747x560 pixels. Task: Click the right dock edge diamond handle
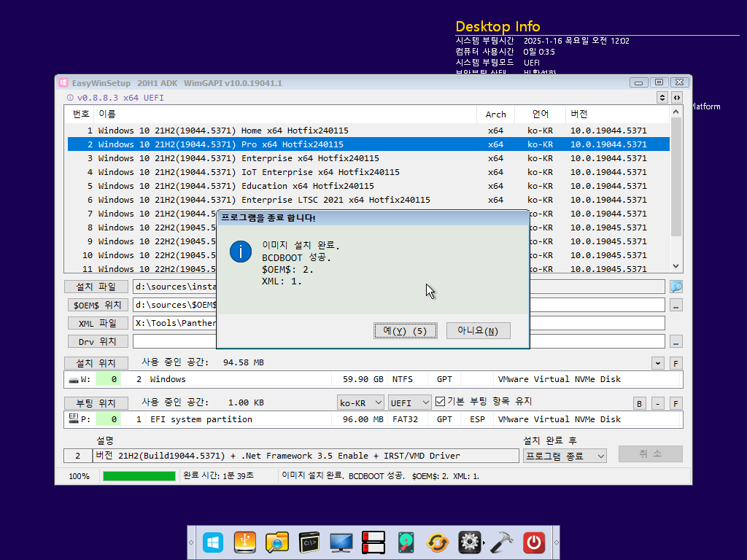(556, 542)
